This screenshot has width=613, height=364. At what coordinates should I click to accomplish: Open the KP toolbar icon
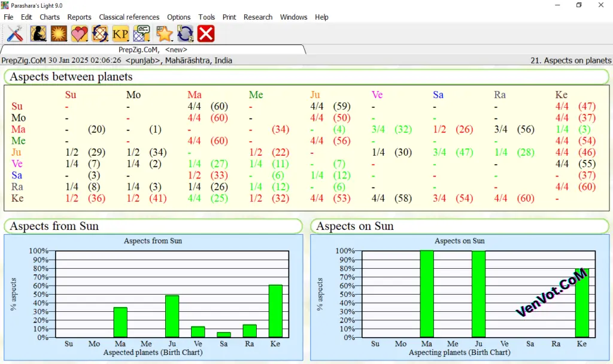click(120, 34)
